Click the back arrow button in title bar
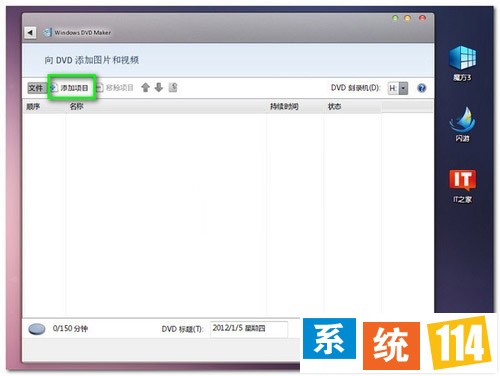The image size is (500, 376). pyautogui.click(x=30, y=33)
